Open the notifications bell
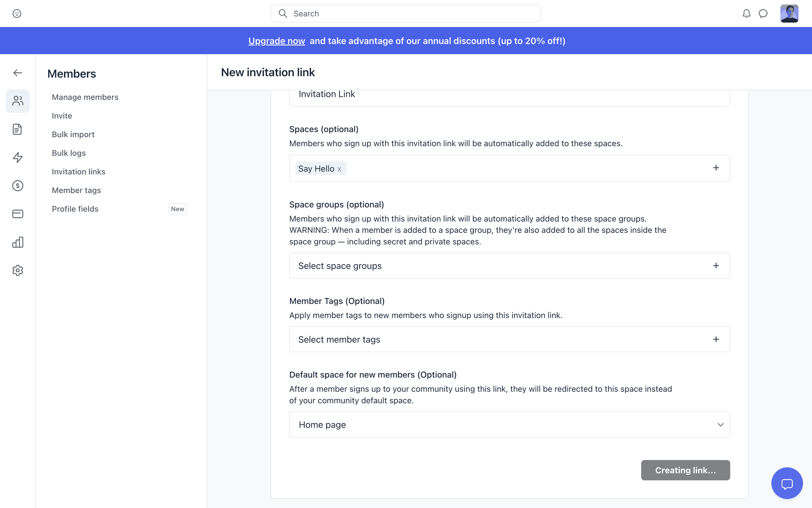The image size is (812, 508). tap(746, 14)
